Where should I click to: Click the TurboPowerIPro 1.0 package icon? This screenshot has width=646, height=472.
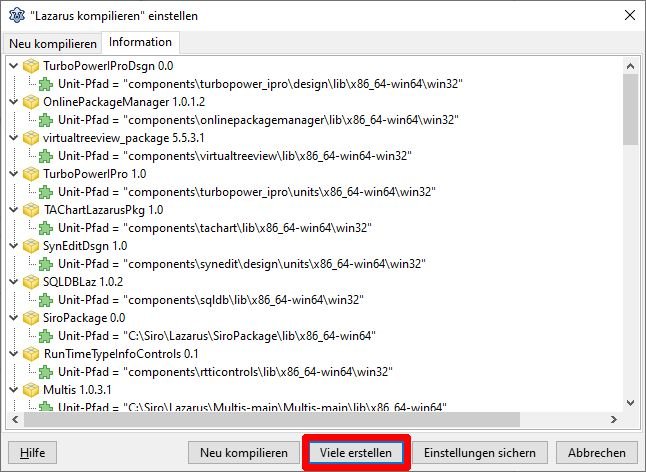click(31, 174)
